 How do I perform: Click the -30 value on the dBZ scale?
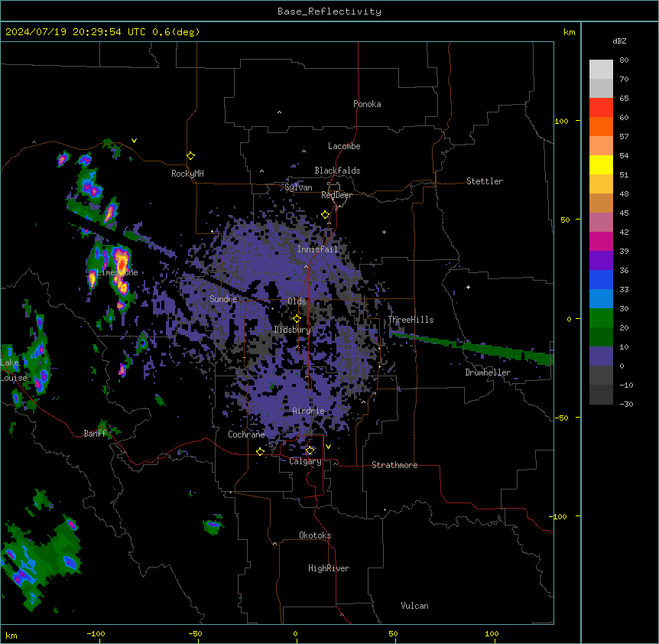tap(626, 404)
